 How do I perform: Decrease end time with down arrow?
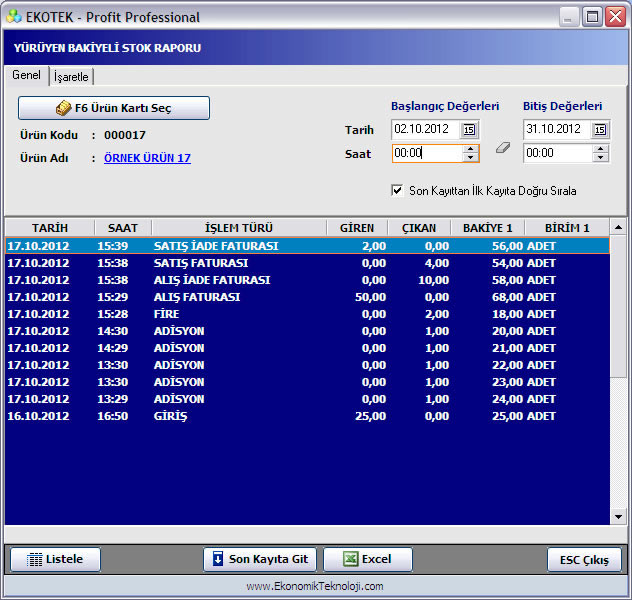[x=601, y=158]
